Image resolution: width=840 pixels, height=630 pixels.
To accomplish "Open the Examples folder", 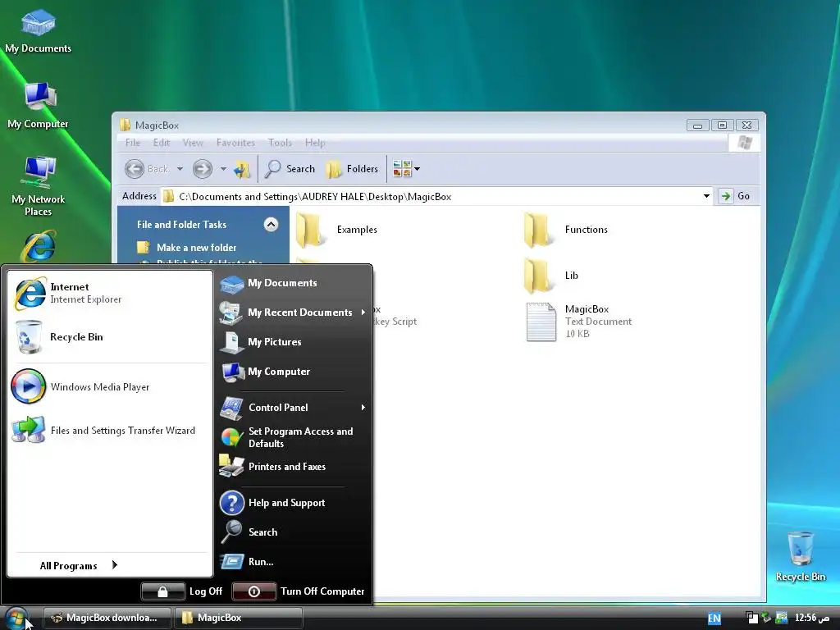I will coord(337,230).
